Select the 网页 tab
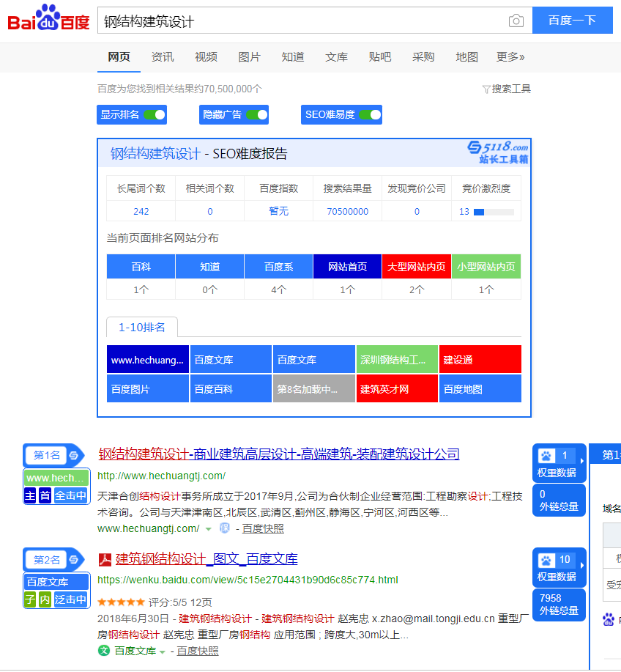The image size is (621, 672). point(119,57)
